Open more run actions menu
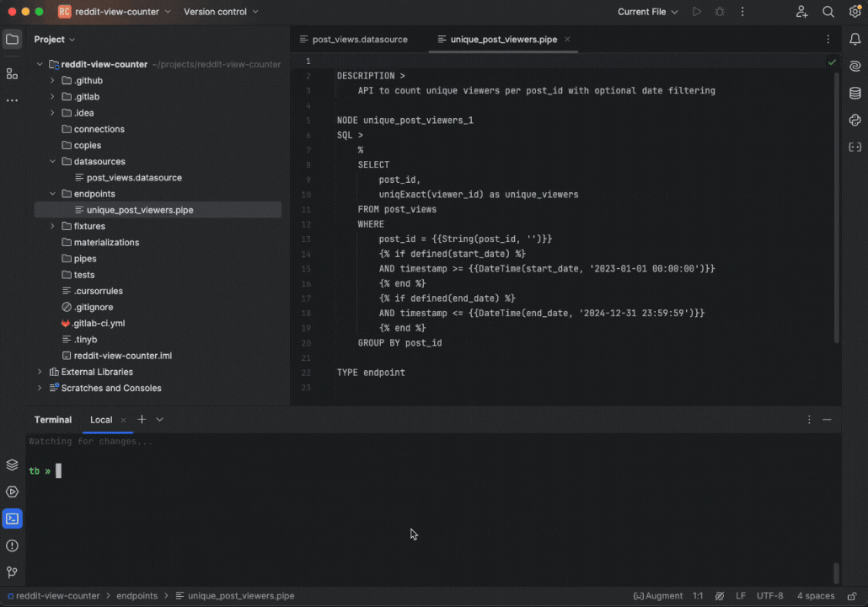This screenshot has width=868, height=607. [x=742, y=12]
